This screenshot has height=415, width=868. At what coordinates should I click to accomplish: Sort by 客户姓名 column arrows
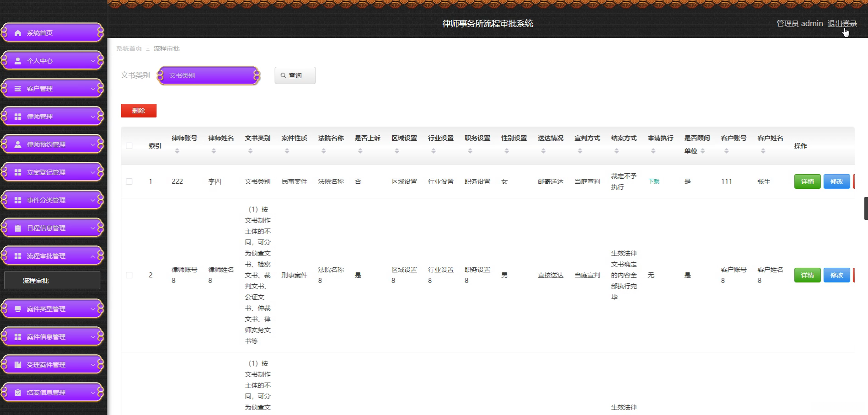point(763,151)
